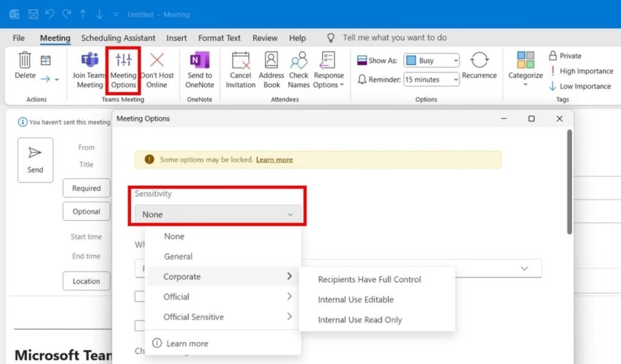Screen dimensions: 621x364
Task: Click the Send to OneNote icon
Action: (x=200, y=68)
